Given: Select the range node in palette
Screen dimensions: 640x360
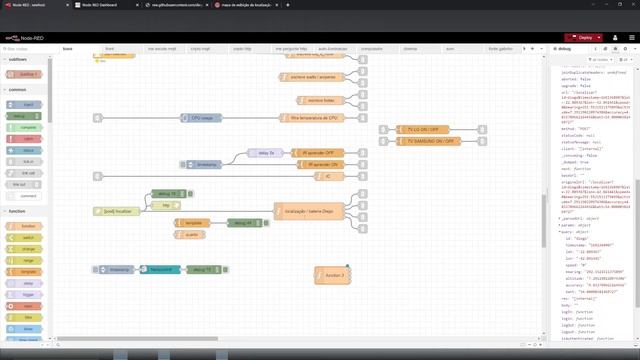Looking at the screenshot, I should click(x=24, y=260).
